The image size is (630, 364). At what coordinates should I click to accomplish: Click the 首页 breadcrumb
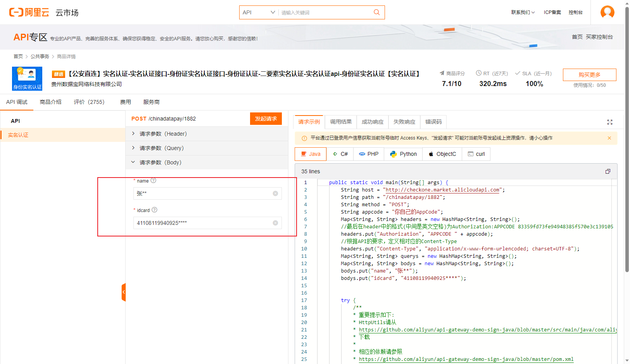click(18, 57)
